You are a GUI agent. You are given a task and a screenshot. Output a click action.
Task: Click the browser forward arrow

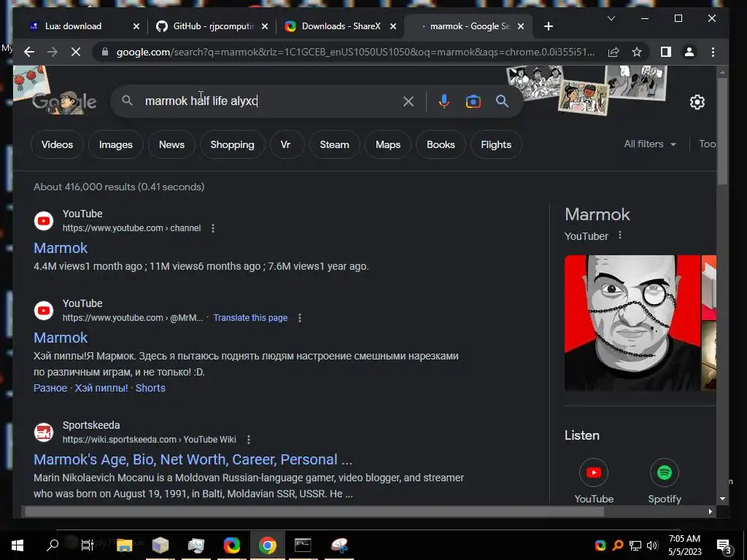click(53, 52)
